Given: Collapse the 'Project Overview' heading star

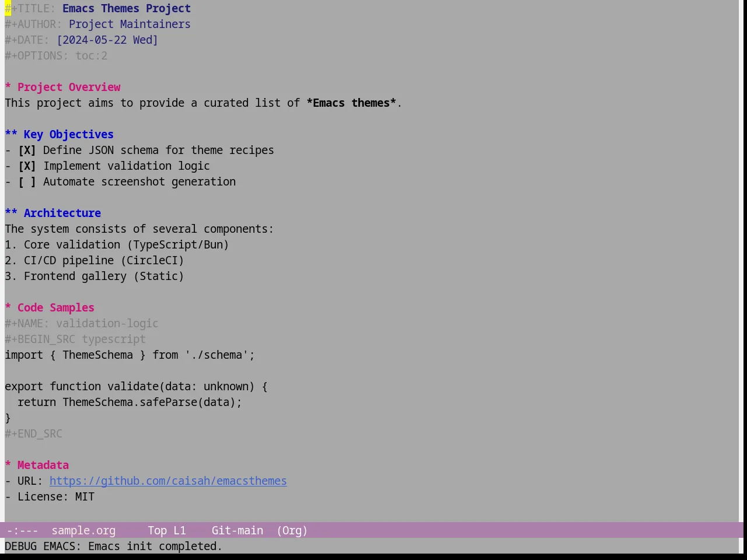Looking at the screenshot, I should (8, 87).
